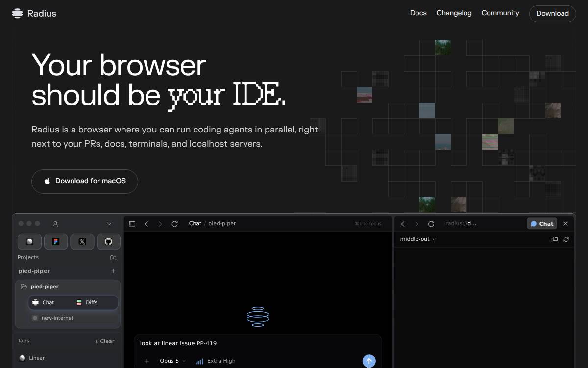Screen dimensions: 588x368
Task: Click the sync icon beside middle-out row
Action: 566,239
